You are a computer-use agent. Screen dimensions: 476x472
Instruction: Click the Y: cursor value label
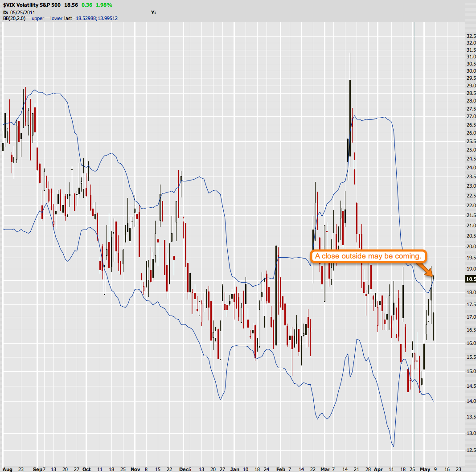point(153,12)
